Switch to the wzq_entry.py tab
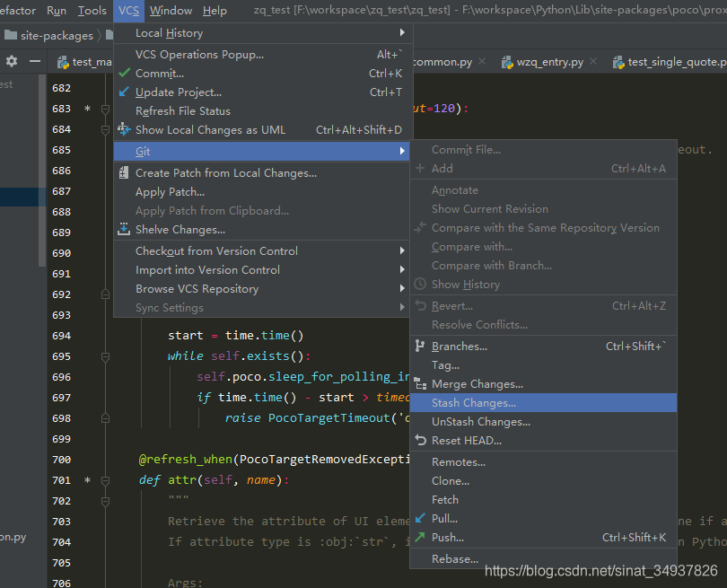 (x=550, y=62)
